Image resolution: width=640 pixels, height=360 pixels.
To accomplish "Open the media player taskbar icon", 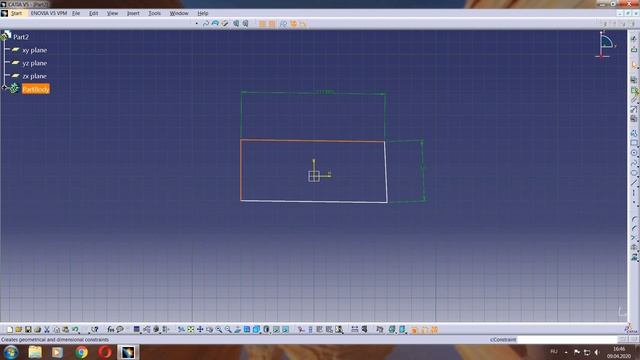I will [x=58, y=352].
